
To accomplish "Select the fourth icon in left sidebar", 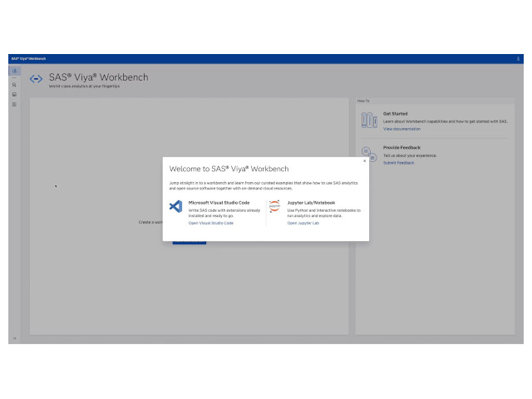I will click(14, 104).
